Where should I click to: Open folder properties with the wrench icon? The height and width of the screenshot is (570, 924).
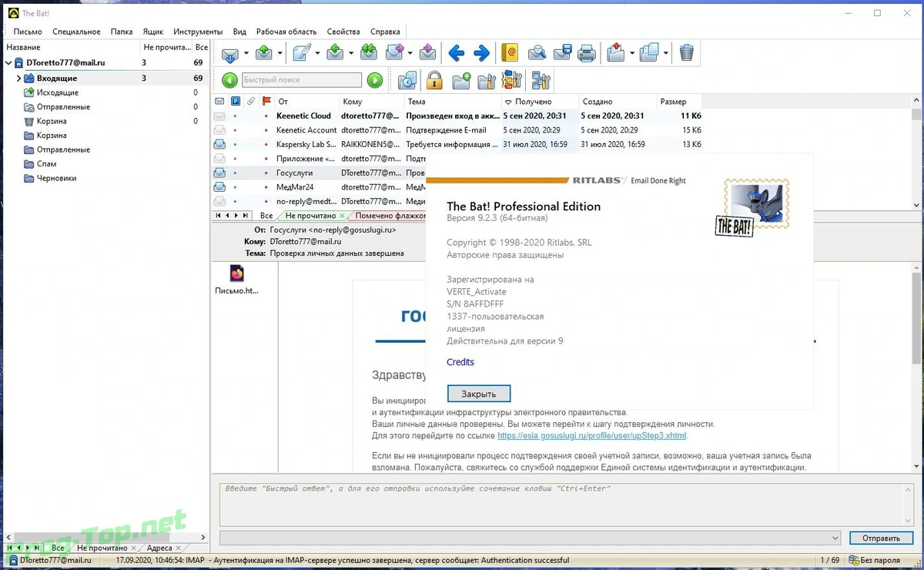pyautogui.click(x=487, y=80)
